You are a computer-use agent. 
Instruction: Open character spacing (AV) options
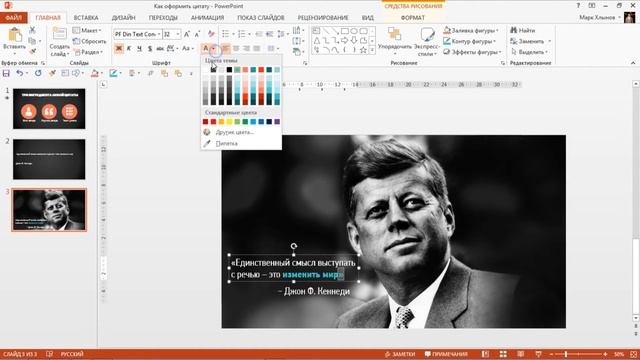tap(172, 49)
